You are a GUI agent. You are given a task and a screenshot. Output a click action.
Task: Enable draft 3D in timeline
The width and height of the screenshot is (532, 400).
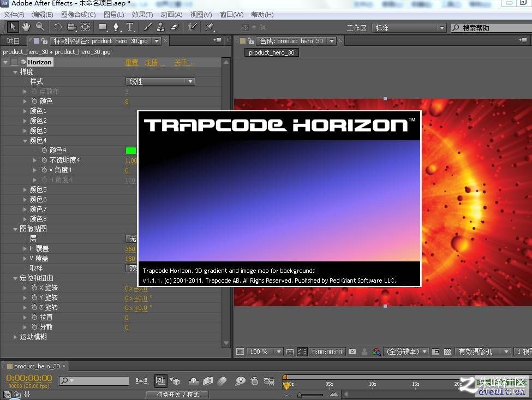(175, 381)
